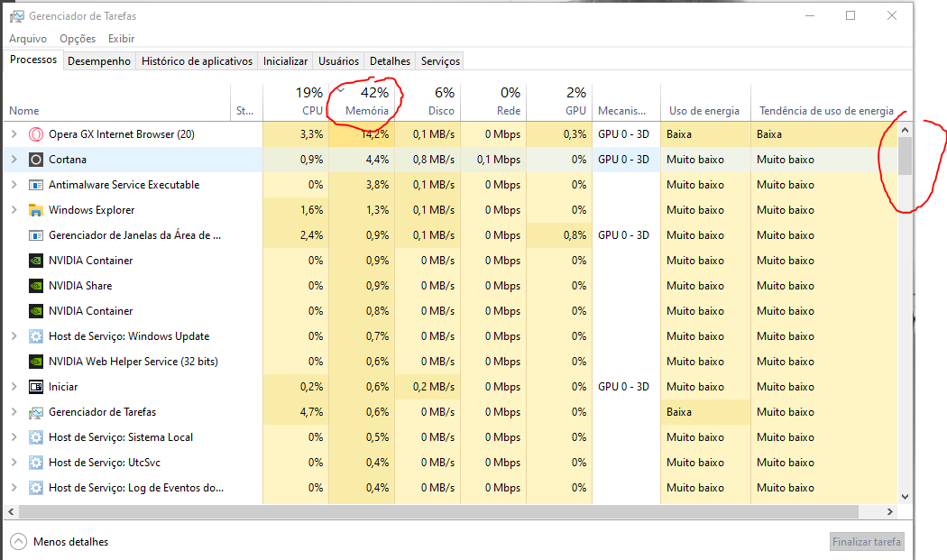Click the horizontal scrollbar left arrow

(x=11, y=511)
